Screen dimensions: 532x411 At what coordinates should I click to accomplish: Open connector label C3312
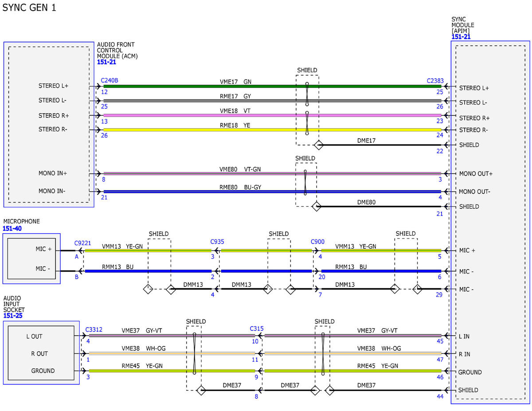(x=94, y=329)
